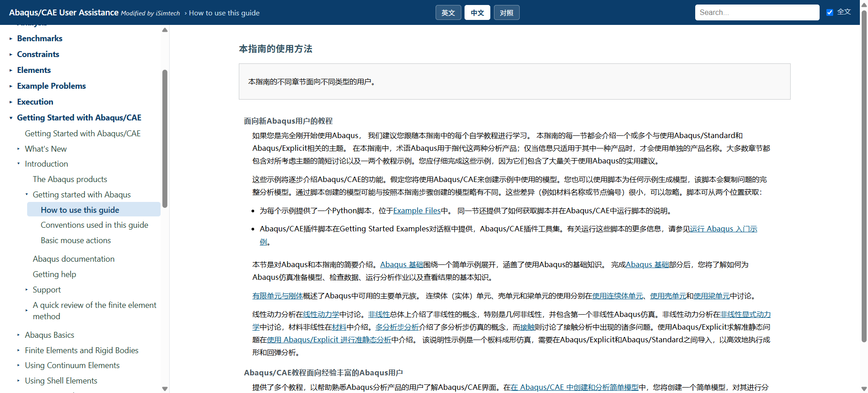868x393 pixels.
Task: Click sidebar scroll-down arrow
Action: point(165,388)
